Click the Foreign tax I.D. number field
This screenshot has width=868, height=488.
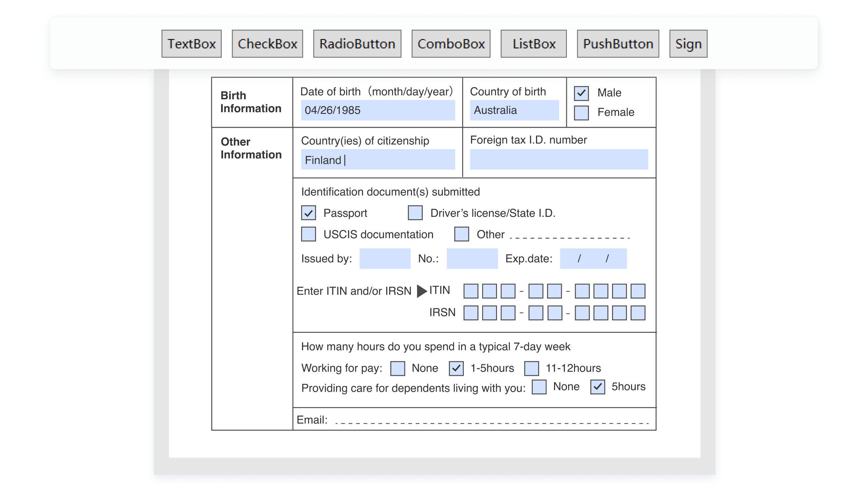tap(558, 159)
